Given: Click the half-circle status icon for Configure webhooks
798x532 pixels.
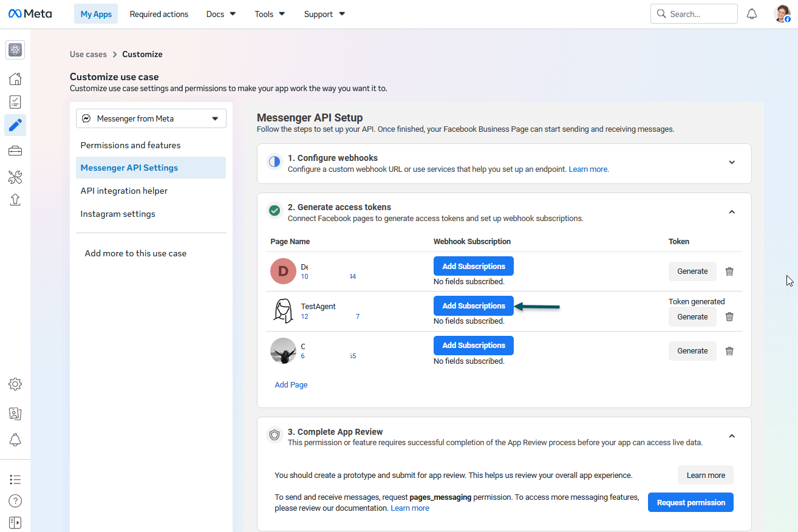Looking at the screenshot, I should [275, 162].
